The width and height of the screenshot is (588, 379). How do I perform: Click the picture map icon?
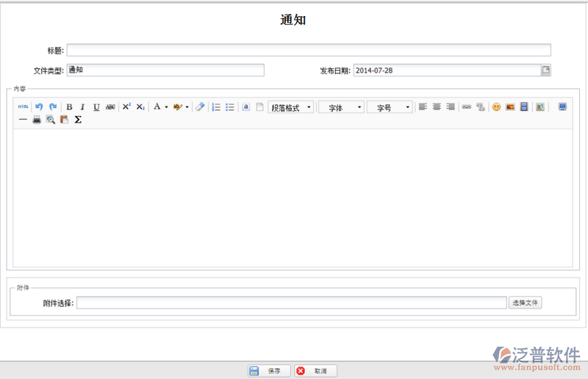pos(540,107)
